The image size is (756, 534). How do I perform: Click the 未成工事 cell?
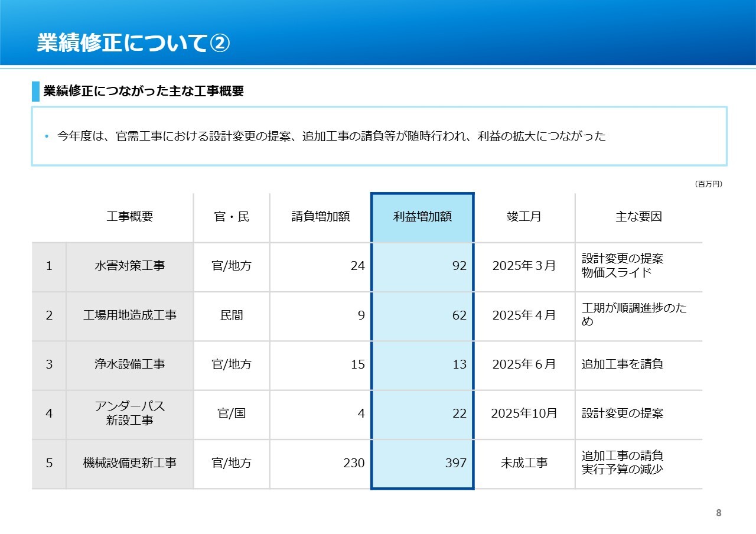524,463
